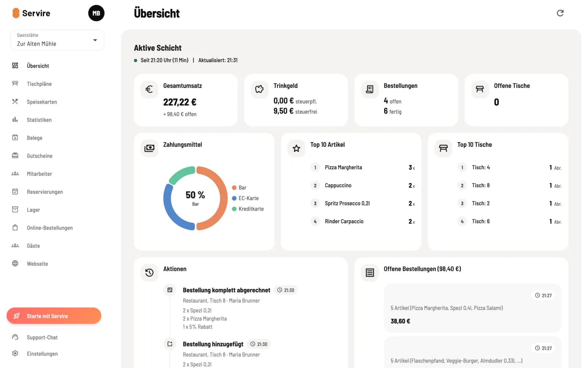Click the Rinder Carpaccio article row
The width and height of the screenshot is (588, 368).
[363, 222]
